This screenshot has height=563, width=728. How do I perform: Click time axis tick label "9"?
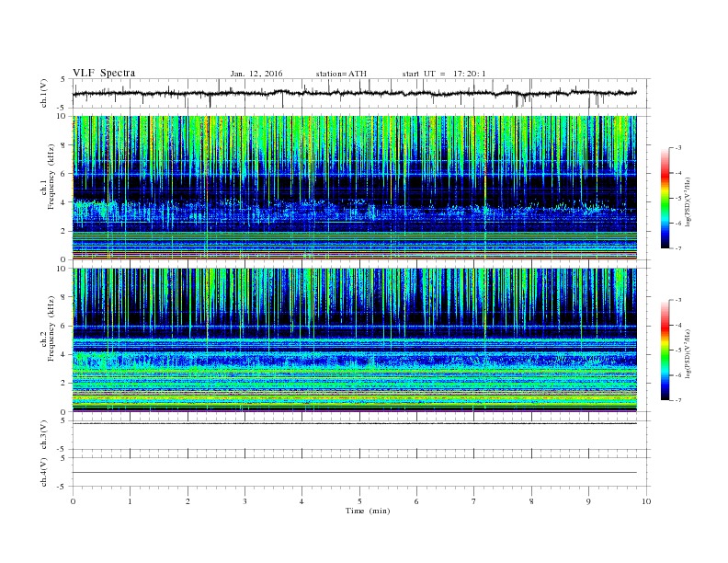click(x=588, y=501)
